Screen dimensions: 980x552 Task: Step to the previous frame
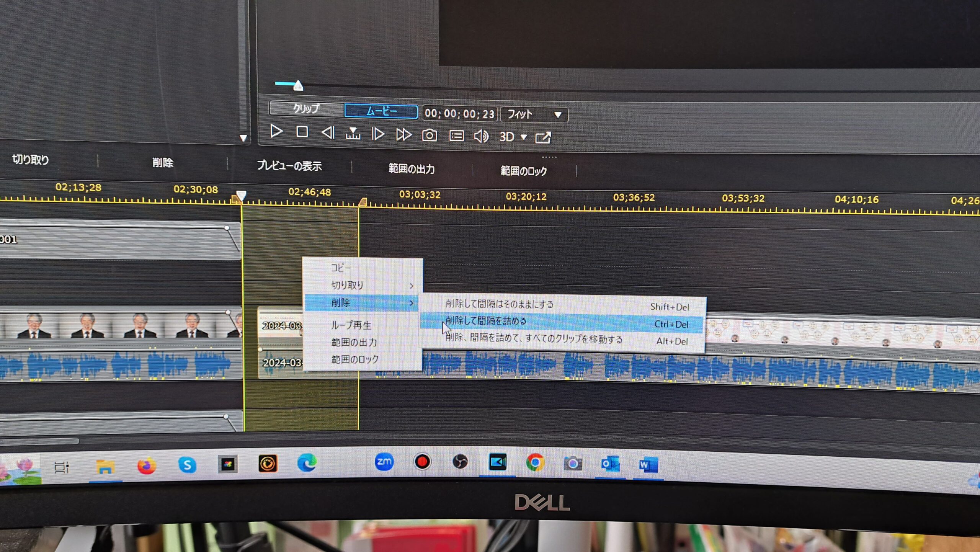pyautogui.click(x=328, y=133)
